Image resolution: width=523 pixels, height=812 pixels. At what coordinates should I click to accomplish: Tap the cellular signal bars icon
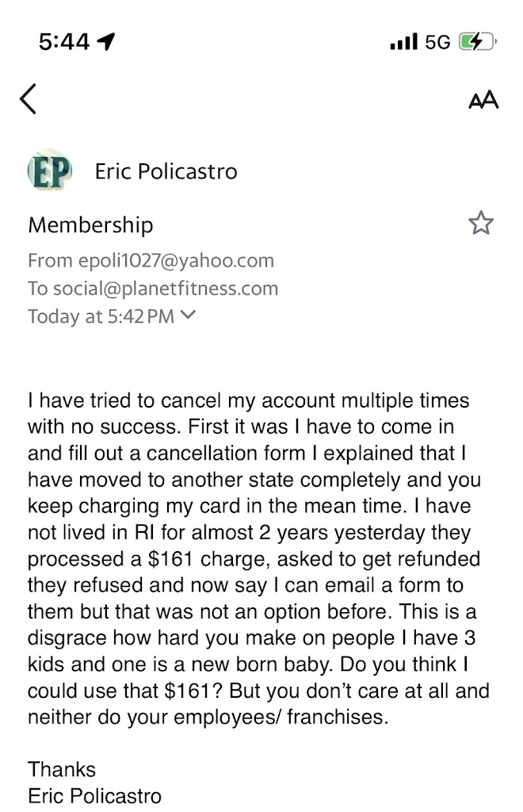click(403, 42)
